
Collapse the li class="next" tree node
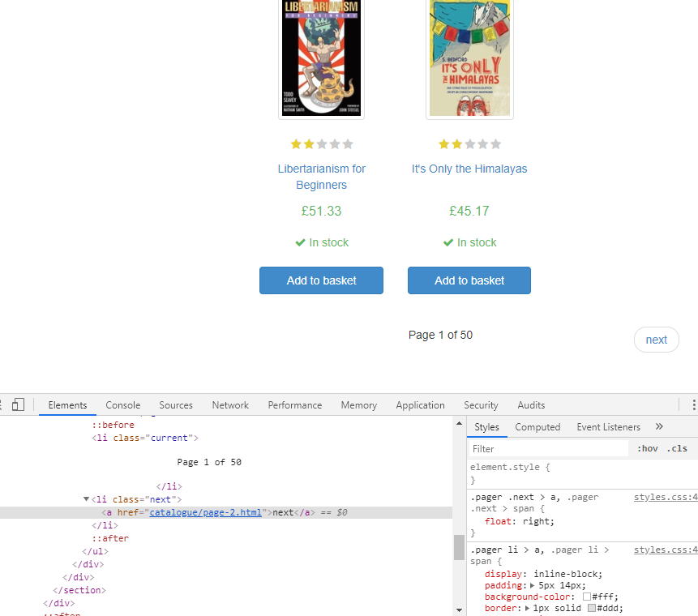tap(86, 498)
